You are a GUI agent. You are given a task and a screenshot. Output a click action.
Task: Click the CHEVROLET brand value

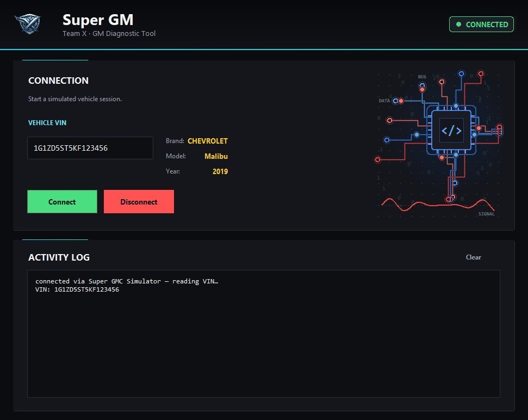coord(207,141)
